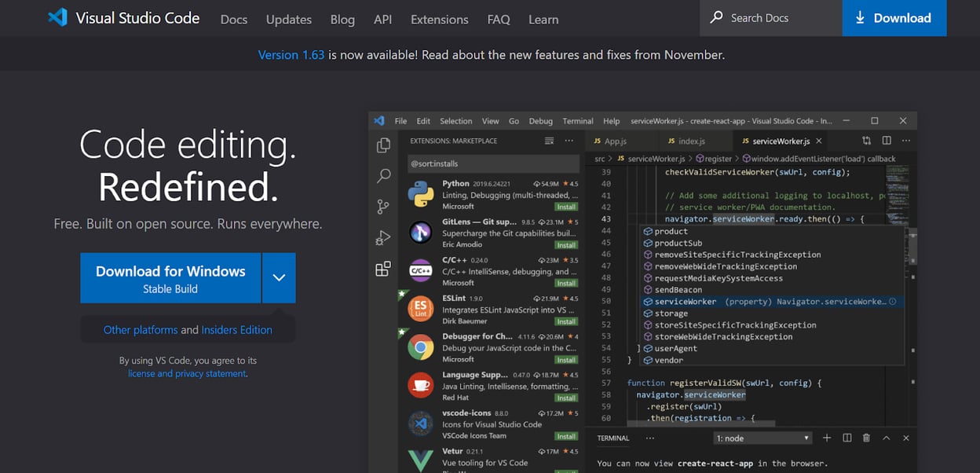This screenshot has width=980, height=473.
Task: Select the Run and Debug icon
Action: coord(383,236)
